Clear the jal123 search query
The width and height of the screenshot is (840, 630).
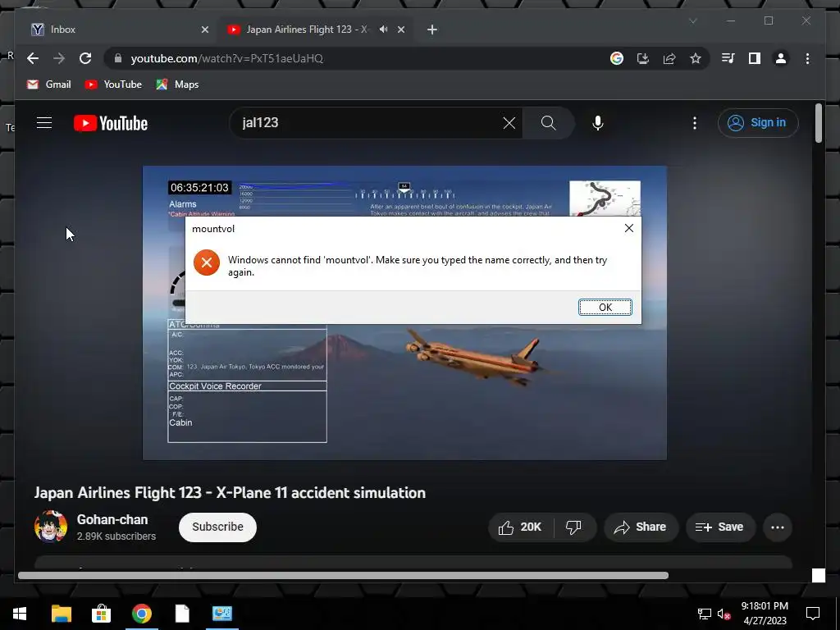tap(509, 123)
